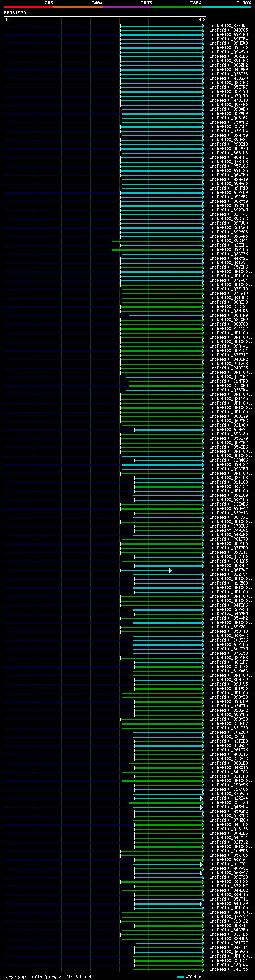
Task: Open hit UniRef100_A1K5Q9
Action: (x=229, y=583)
